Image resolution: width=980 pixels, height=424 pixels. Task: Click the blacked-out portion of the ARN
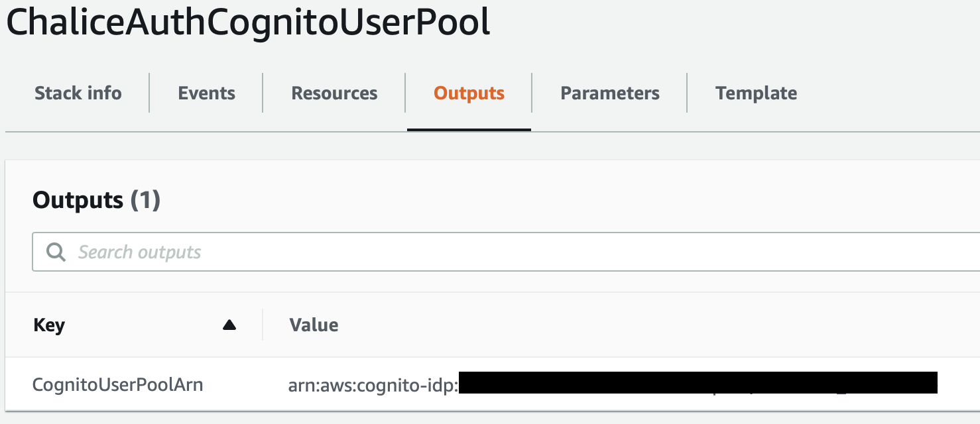click(698, 383)
